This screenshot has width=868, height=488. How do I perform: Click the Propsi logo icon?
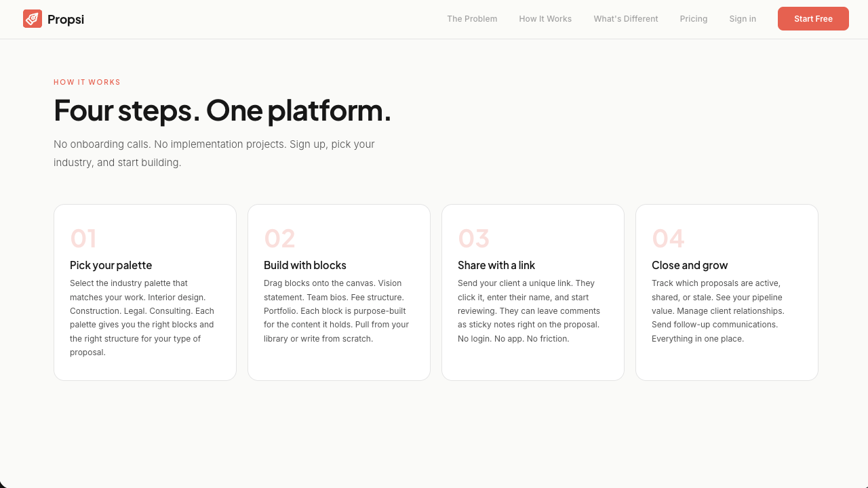pos(33,19)
